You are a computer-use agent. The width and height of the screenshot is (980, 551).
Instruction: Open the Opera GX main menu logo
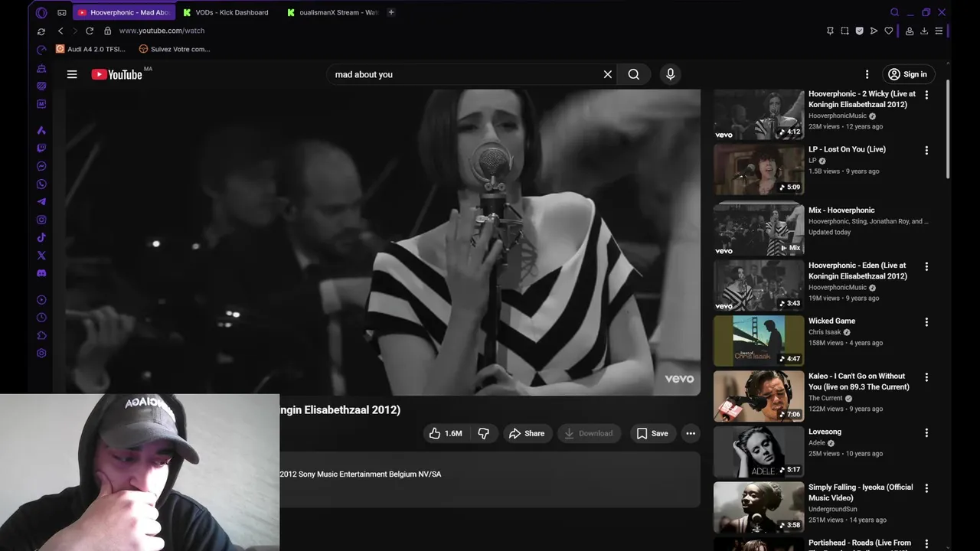(x=41, y=12)
